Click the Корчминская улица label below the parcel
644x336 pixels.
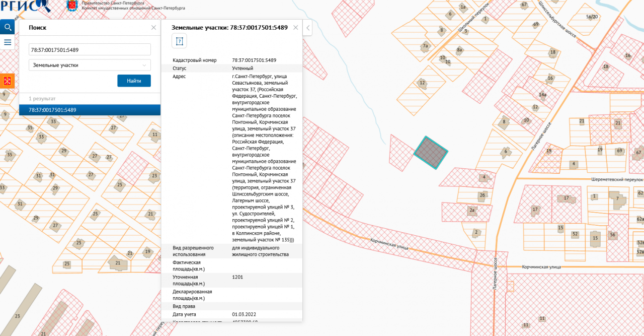389,244
